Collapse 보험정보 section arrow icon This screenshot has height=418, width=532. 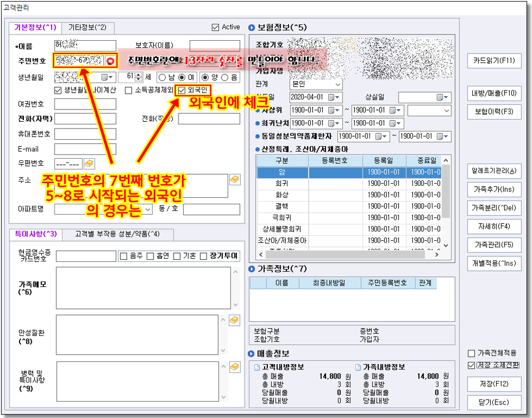[251, 28]
